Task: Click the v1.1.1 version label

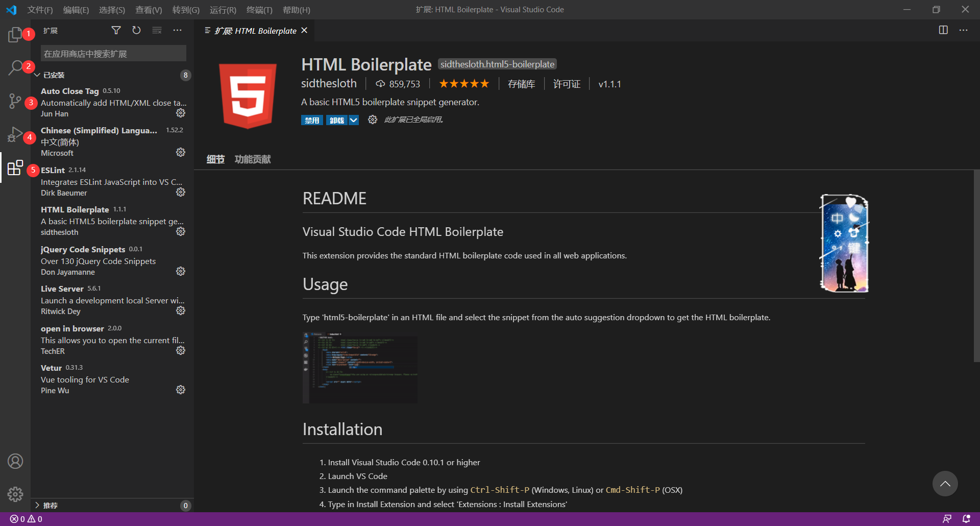Action: tap(609, 84)
